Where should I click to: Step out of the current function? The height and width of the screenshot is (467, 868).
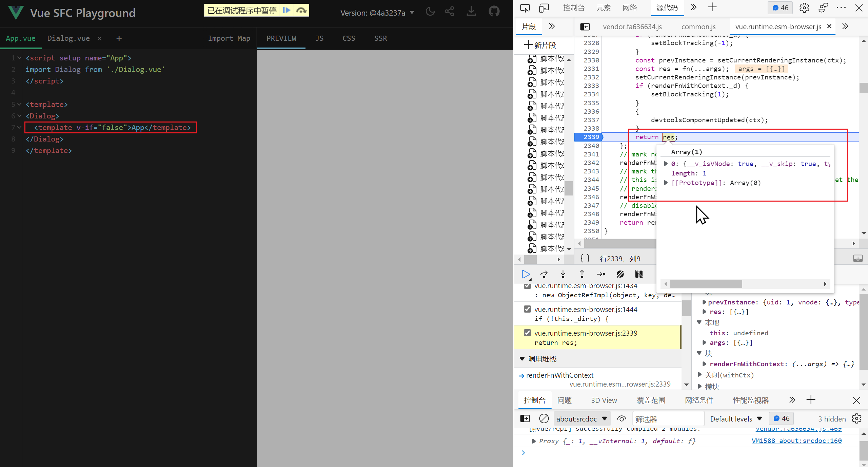coord(581,274)
